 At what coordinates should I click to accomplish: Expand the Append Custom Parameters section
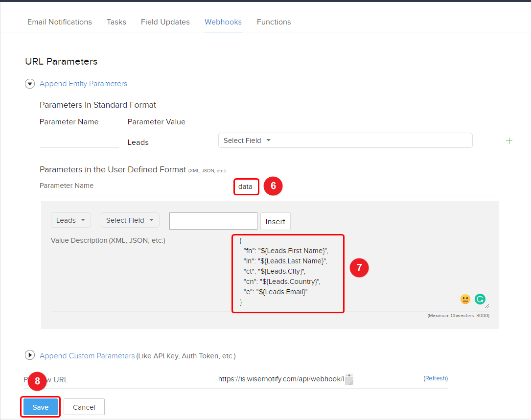(x=30, y=355)
